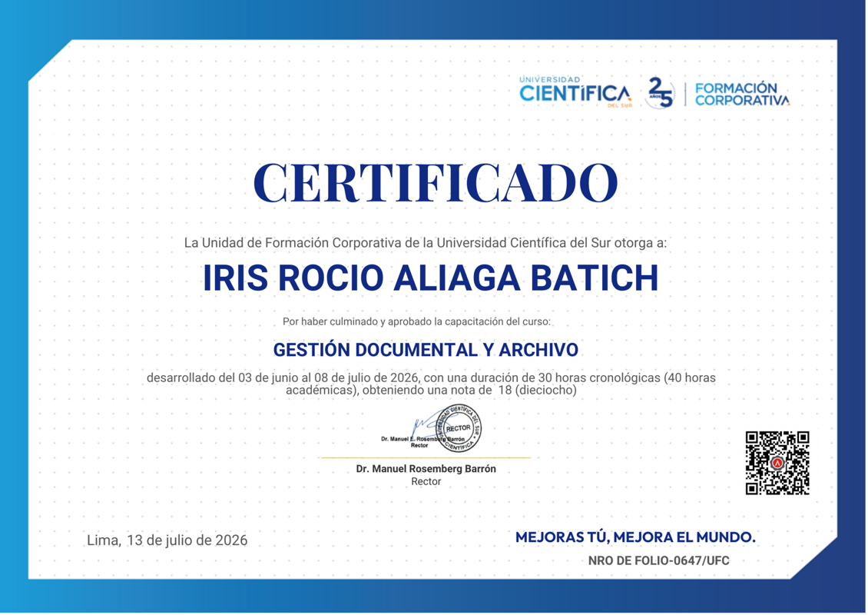
Task: Click the QR code on the certificate
Action: coord(777,464)
